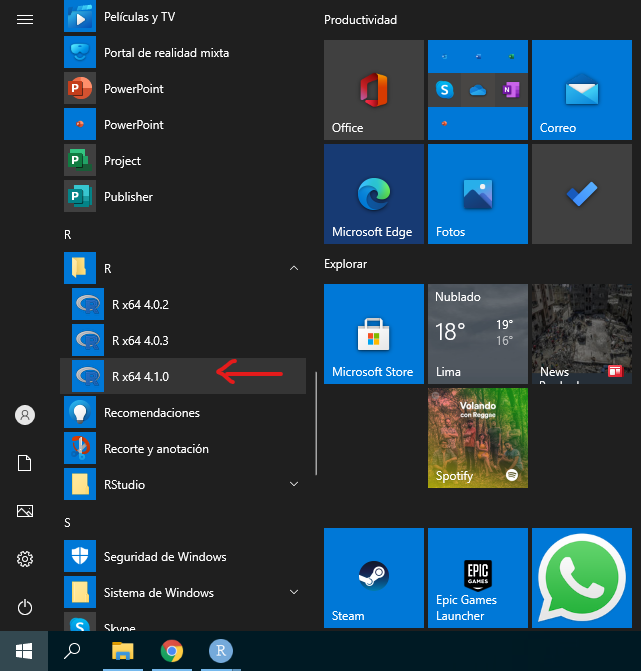The width and height of the screenshot is (641, 671).
Task: Expand the RStudio folder
Action: [x=184, y=484]
